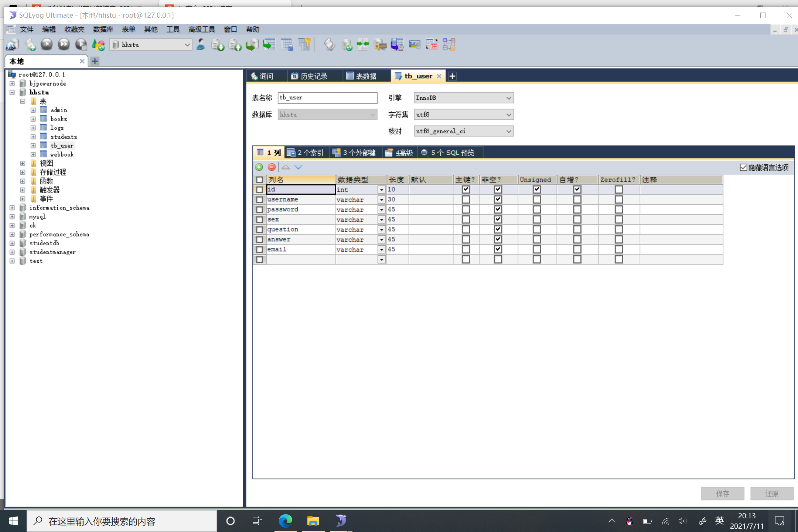The height and width of the screenshot is (532, 798).
Task: Click the new connection toolbar icon
Action: (x=13, y=45)
